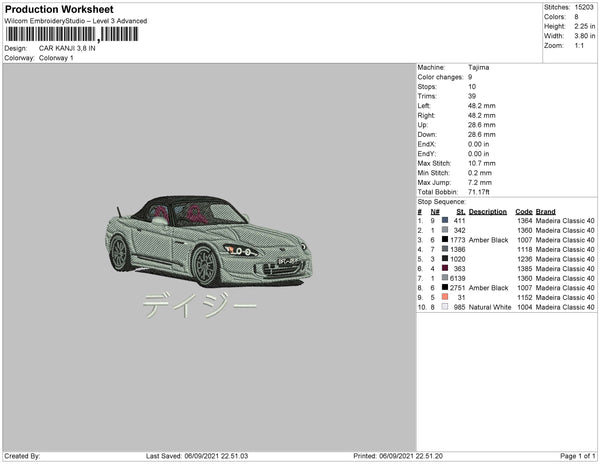The height and width of the screenshot is (464, 600).
Task: Click the blue swatch for stop 1
Action: [x=444, y=221]
